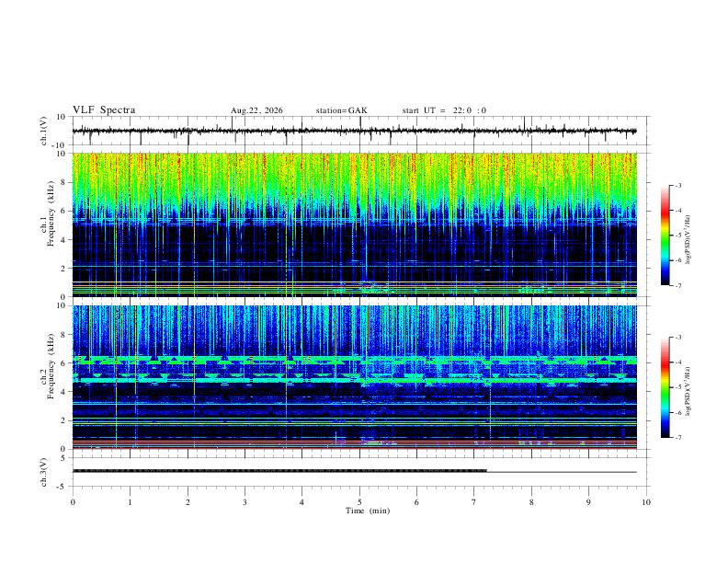The image size is (728, 563).
Task: Click the 10 minute tick label
Action: pyautogui.click(x=646, y=502)
